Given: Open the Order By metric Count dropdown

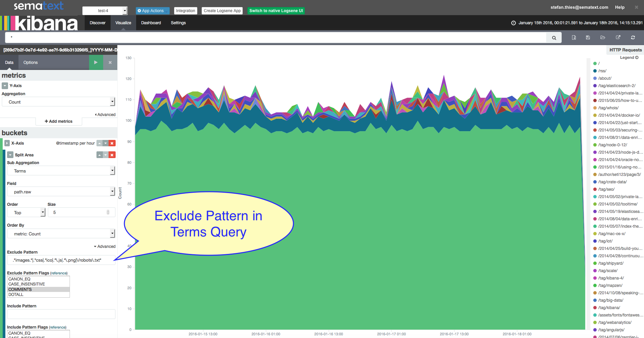Looking at the screenshot, I should [61, 234].
